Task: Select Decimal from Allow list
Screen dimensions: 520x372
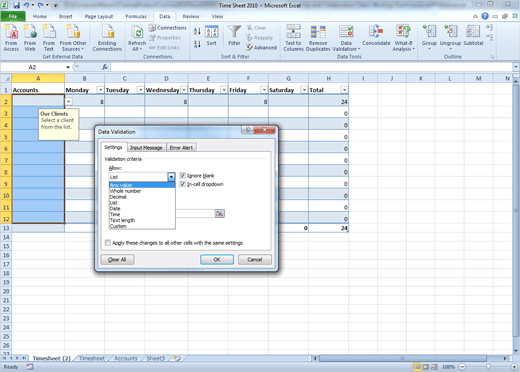Action: 142,197
